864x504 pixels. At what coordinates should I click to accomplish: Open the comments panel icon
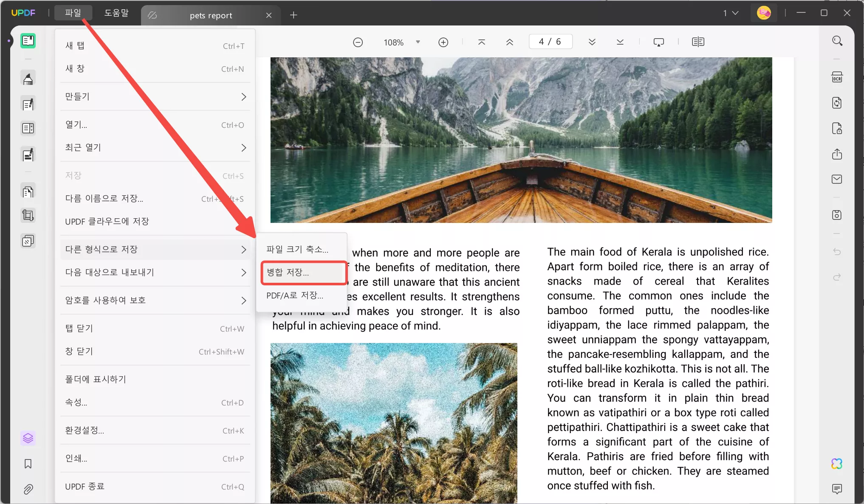tap(837, 489)
